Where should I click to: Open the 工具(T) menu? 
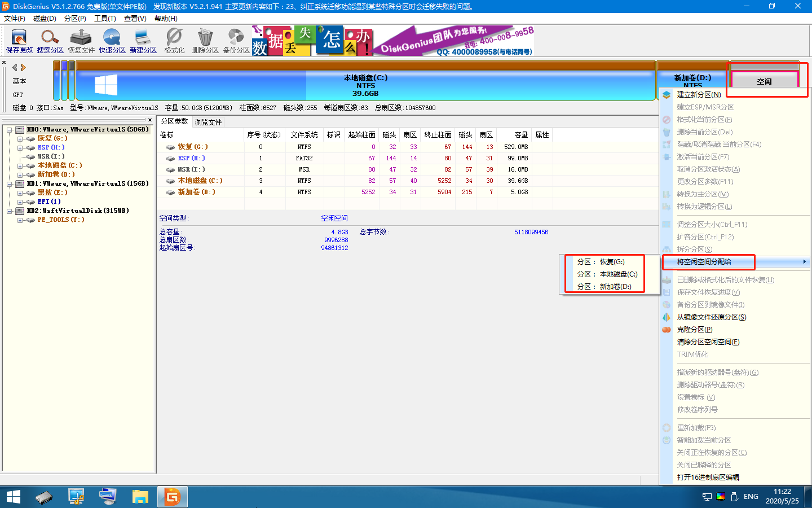[105, 19]
